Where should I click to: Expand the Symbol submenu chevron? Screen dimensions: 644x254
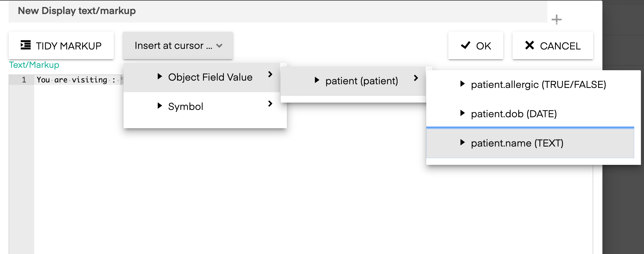pos(270,103)
